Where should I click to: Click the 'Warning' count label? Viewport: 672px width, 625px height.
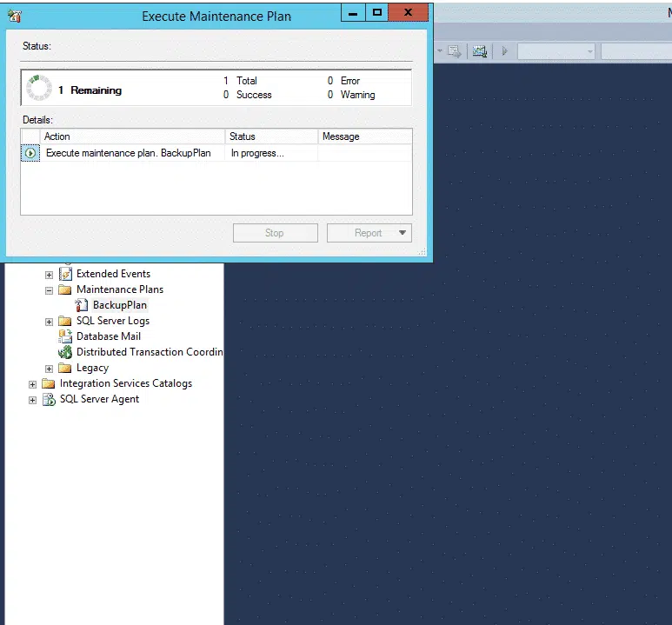coord(358,95)
